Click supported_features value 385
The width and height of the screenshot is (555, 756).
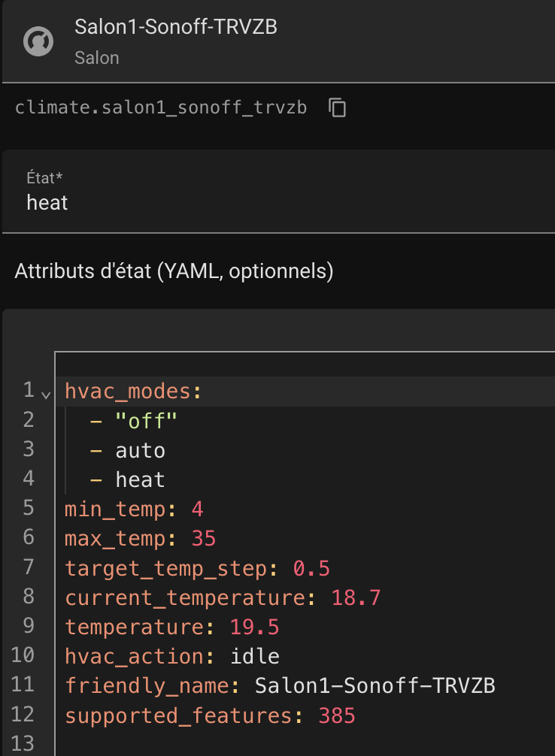[x=336, y=715]
